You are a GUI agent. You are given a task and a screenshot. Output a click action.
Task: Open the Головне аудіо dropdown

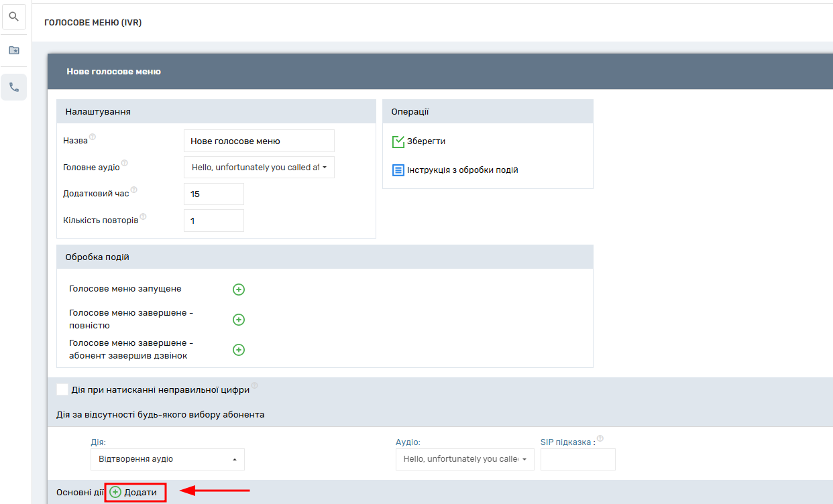coord(259,168)
